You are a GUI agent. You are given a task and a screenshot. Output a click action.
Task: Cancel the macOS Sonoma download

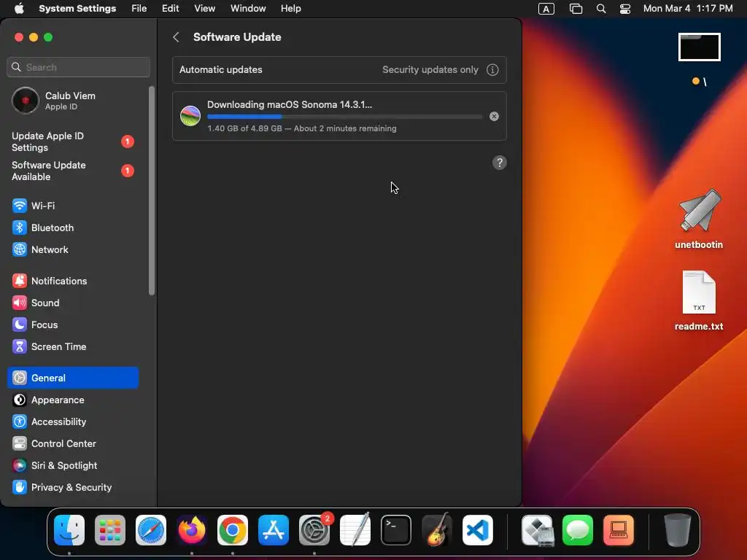tap(494, 116)
